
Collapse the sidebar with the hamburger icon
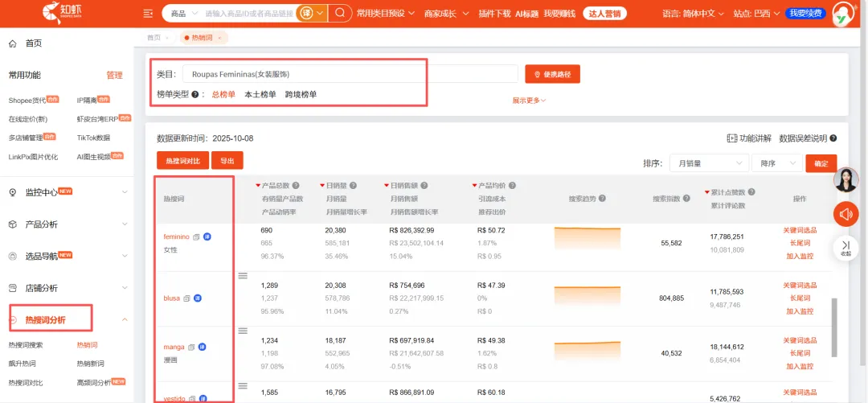(x=148, y=14)
